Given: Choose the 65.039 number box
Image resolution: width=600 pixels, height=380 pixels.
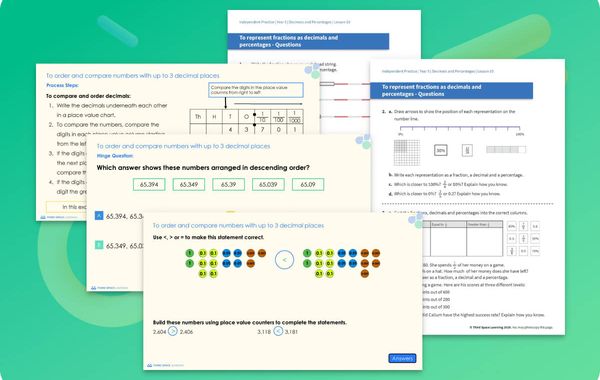Looking at the screenshot, I should tap(268, 184).
